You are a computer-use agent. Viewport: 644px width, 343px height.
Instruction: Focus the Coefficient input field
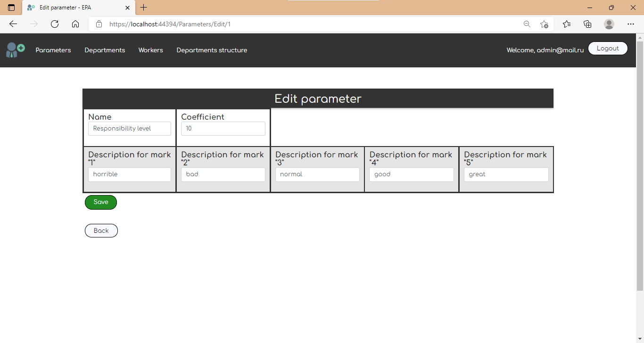(223, 129)
